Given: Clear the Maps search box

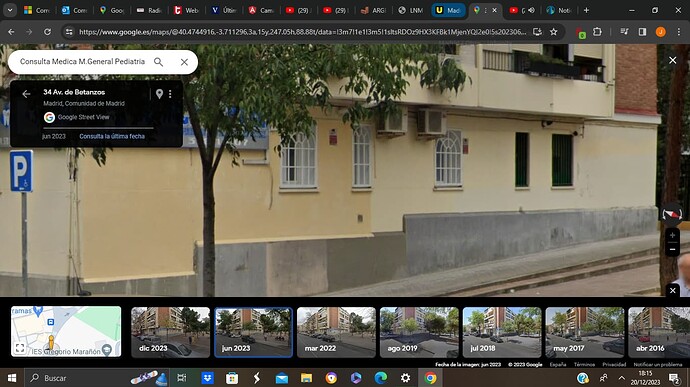Looking at the screenshot, I should (x=184, y=62).
